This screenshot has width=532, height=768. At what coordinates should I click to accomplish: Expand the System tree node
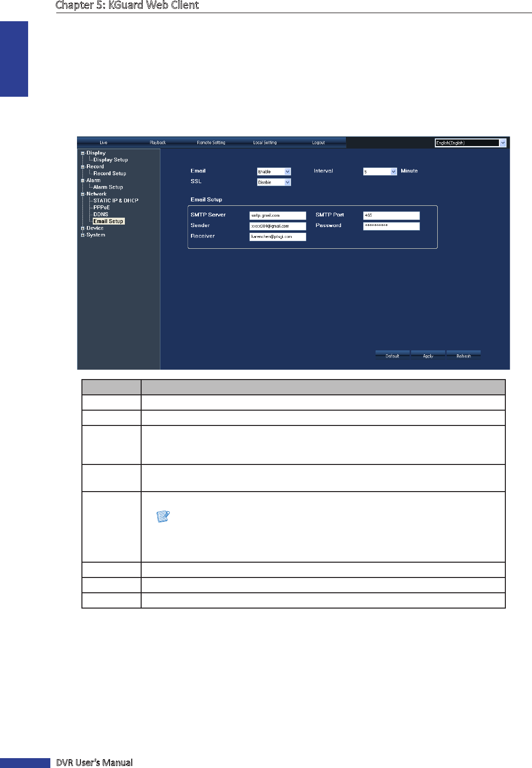(83, 235)
